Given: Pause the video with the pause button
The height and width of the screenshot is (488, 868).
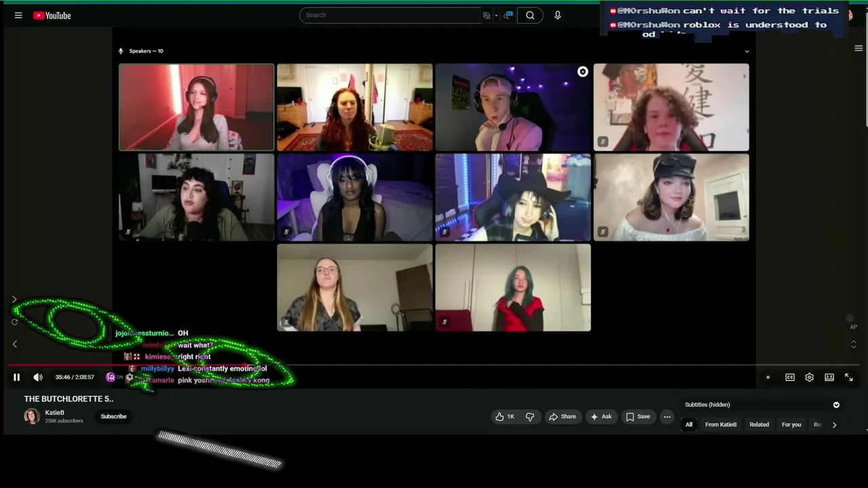Looking at the screenshot, I should [x=17, y=378].
